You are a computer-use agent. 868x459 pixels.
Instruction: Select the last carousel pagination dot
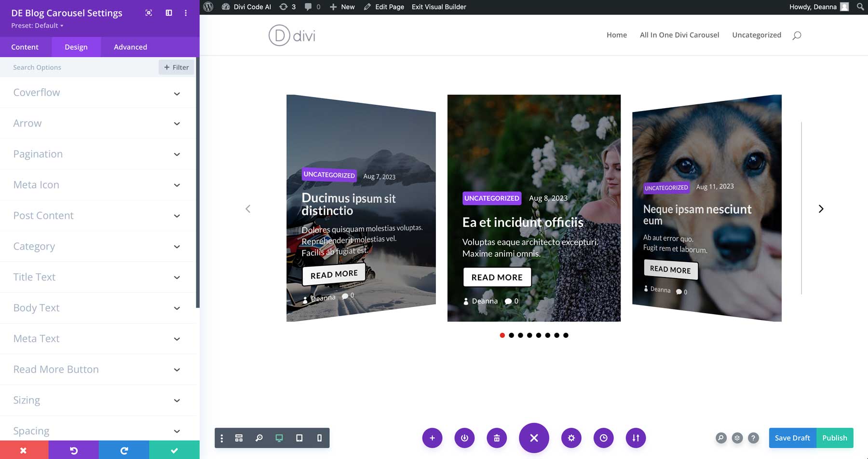(x=566, y=335)
